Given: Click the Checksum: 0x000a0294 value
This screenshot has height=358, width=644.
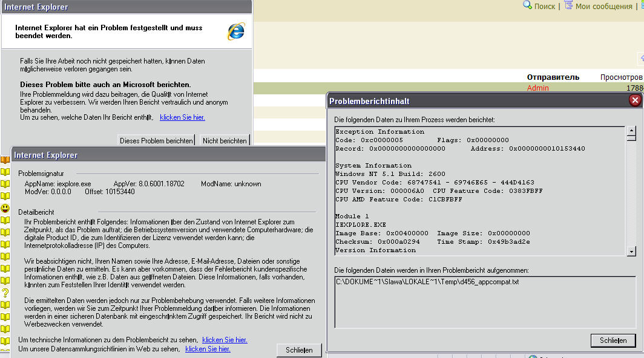Looking at the screenshot, I should (x=378, y=242).
